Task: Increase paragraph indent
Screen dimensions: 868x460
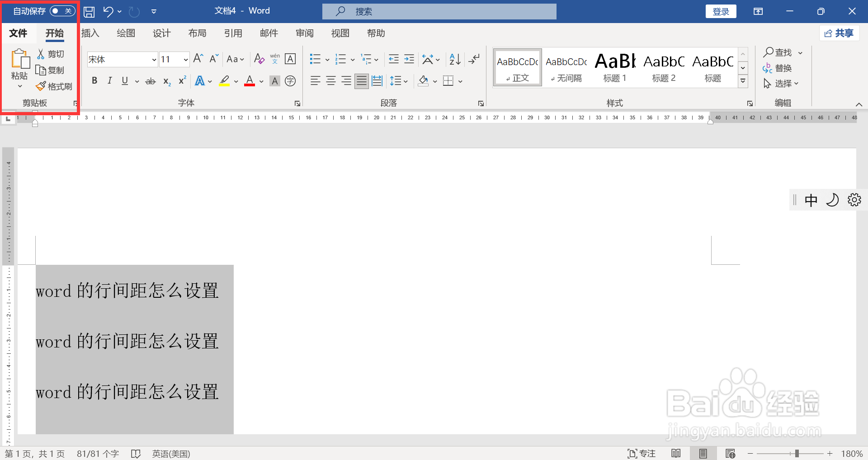Action: [409, 59]
